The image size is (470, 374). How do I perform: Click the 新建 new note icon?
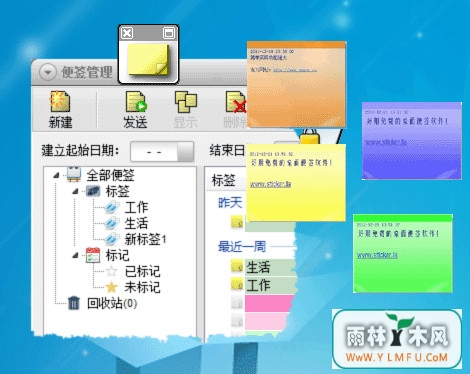(x=60, y=101)
